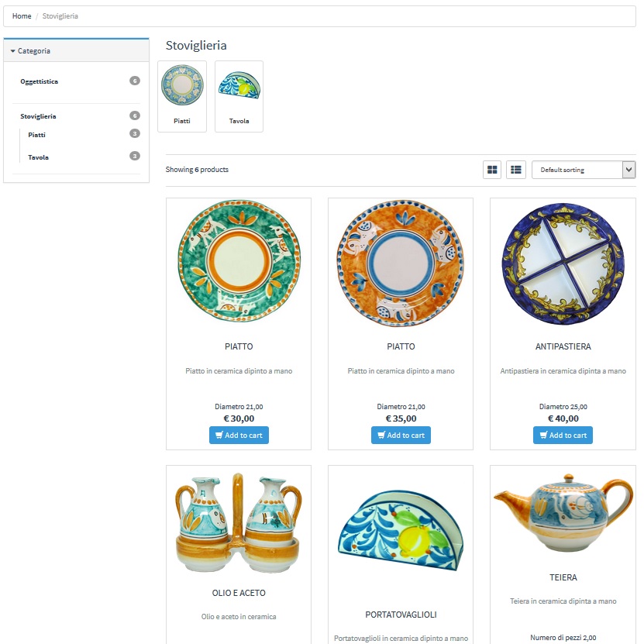Select Stoviglieria in the category sidebar

pyautogui.click(x=38, y=116)
